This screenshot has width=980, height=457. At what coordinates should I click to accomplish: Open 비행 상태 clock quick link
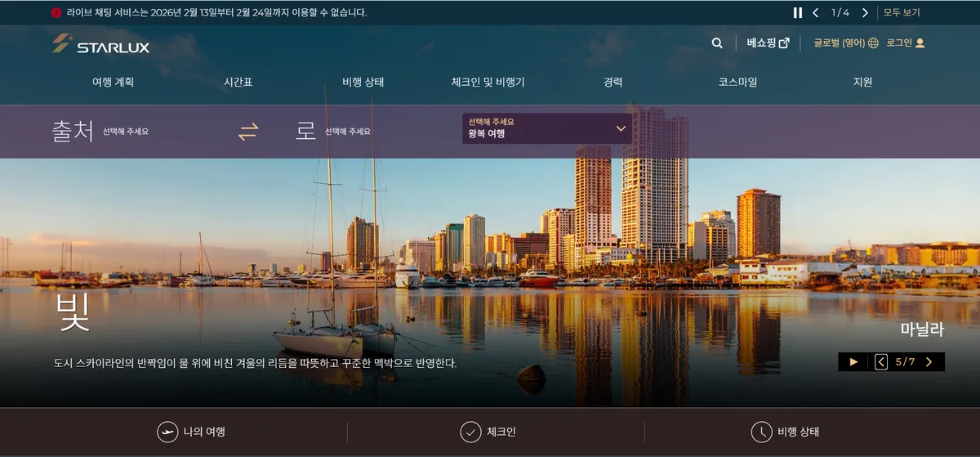pos(785,432)
